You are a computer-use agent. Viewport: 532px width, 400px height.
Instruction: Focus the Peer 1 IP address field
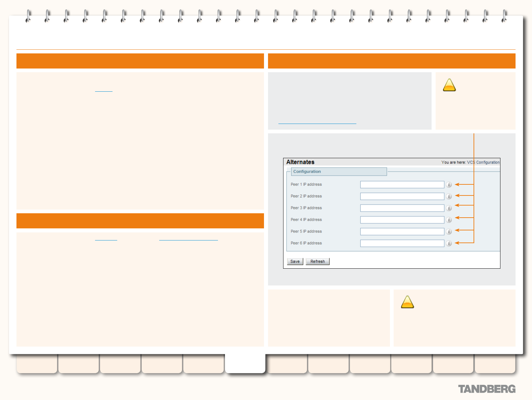coord(402,185)
